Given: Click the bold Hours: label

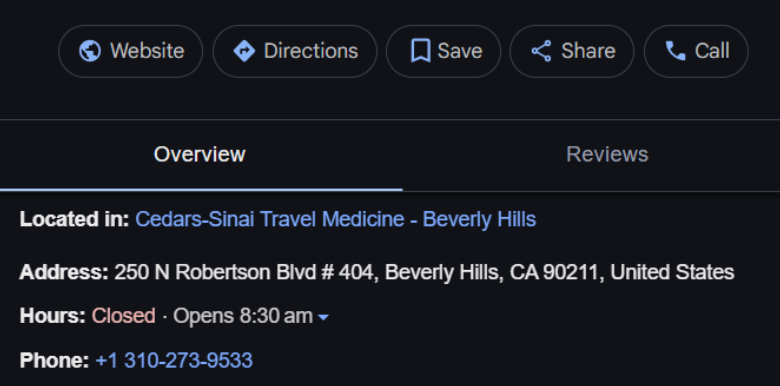Looking at the screenshot, I should (x=53, y=316).
